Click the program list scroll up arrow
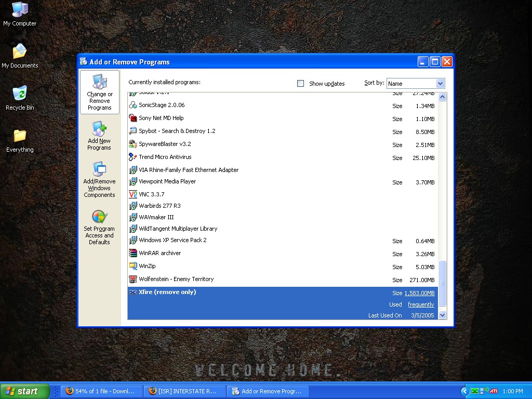Image resolution: width=532 pixels, height=399 pixels. (442, 97)
